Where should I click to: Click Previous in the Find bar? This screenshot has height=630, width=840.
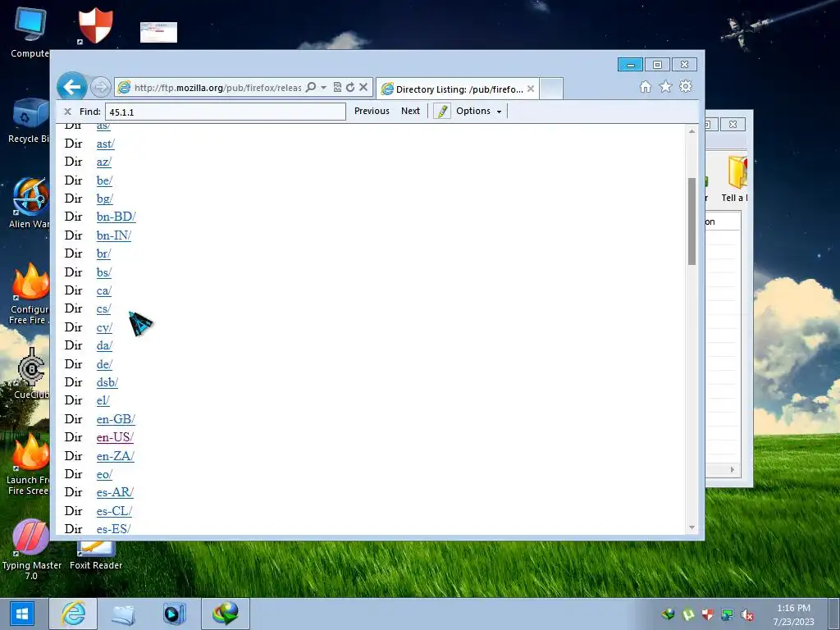(372, 111)
